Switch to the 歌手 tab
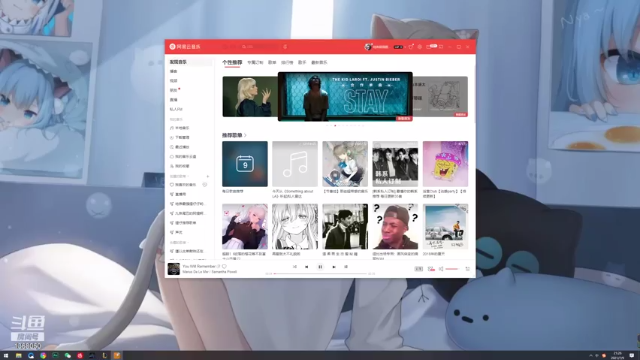Viewport: 640px width, 360px height. (302, 62)
